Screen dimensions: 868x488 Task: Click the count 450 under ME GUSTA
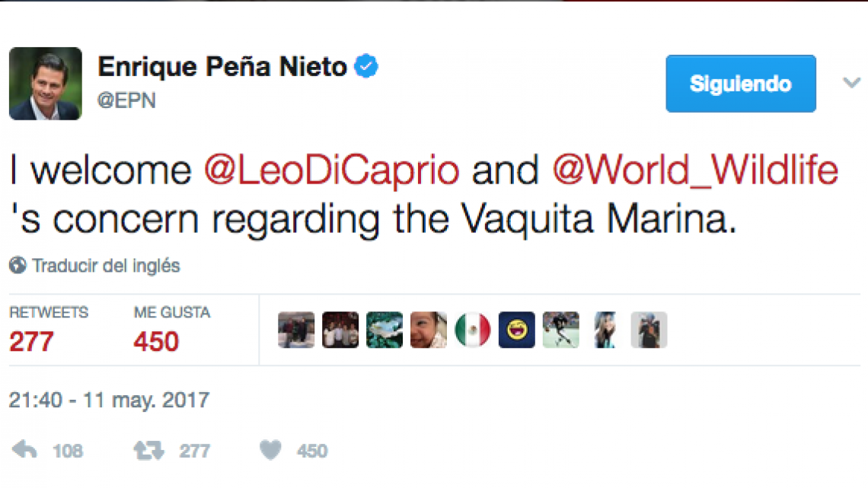tap(155, 340)
